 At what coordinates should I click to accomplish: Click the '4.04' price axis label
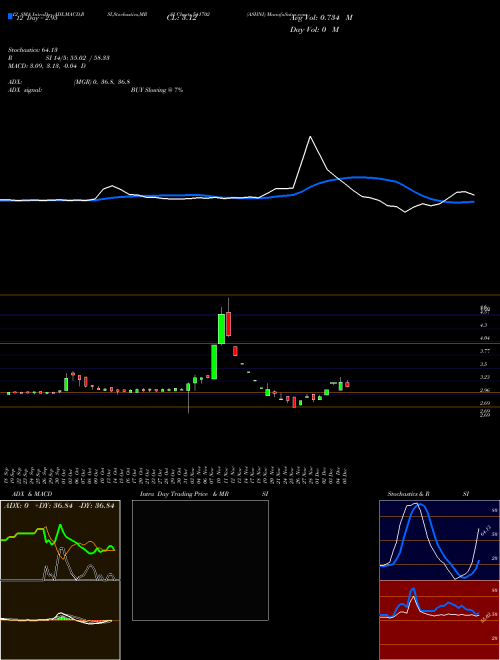484,338
